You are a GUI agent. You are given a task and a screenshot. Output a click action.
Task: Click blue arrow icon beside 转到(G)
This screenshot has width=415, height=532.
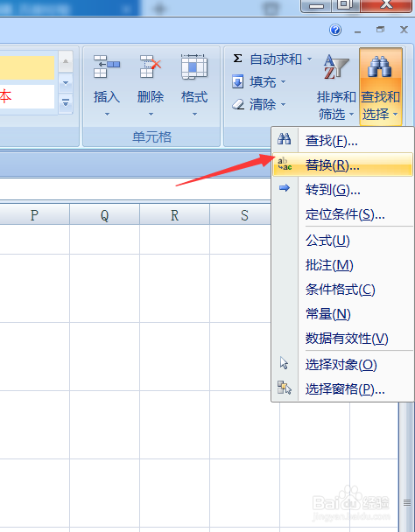285,187
